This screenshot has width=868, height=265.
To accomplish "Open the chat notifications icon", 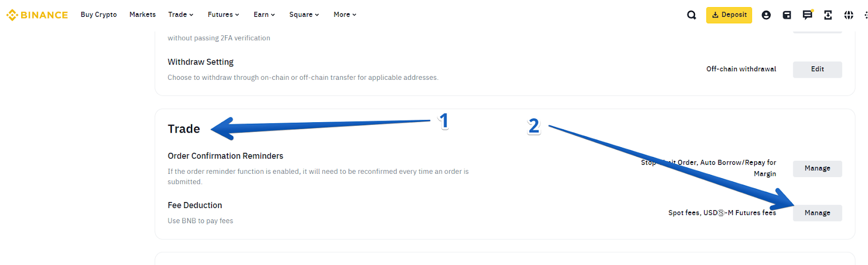I will (x=807, y=15).
